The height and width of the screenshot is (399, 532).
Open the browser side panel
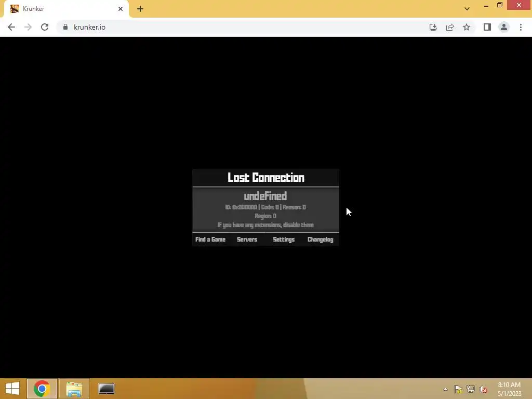[x=487, y=27]
